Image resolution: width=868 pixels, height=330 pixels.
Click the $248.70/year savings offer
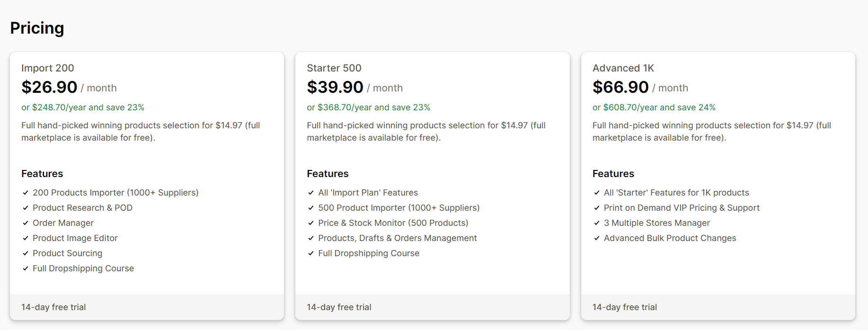(x=83, y=107)
